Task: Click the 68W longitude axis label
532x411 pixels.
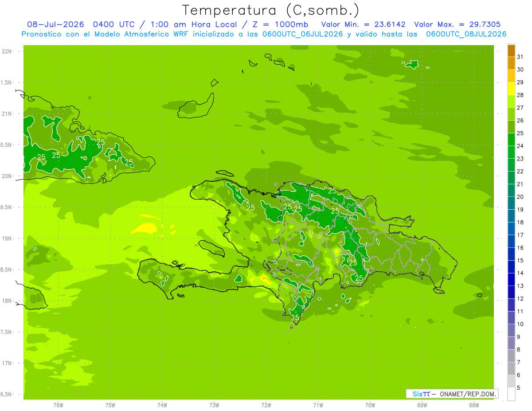Action: pyautogui.click(x=474, y=405)
